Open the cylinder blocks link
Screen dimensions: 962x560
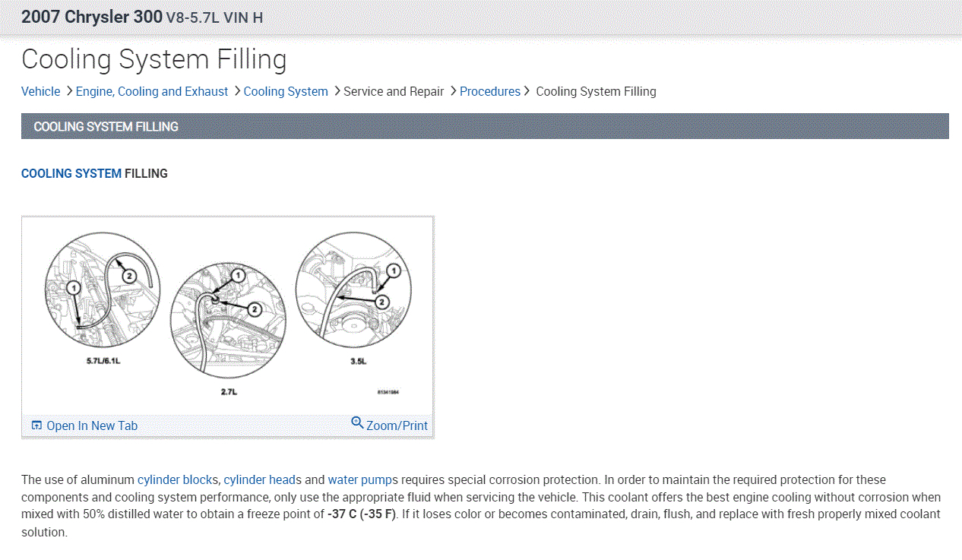coord(178,480)
